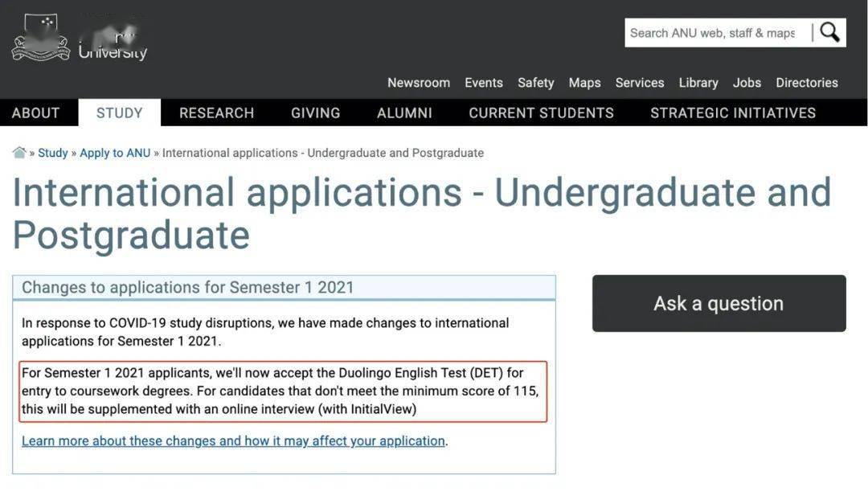The width and height of the screenshot is (868, 496).
Task: Click the search magnifier icon
Action: pyautogui.click(x=829, y=32)
